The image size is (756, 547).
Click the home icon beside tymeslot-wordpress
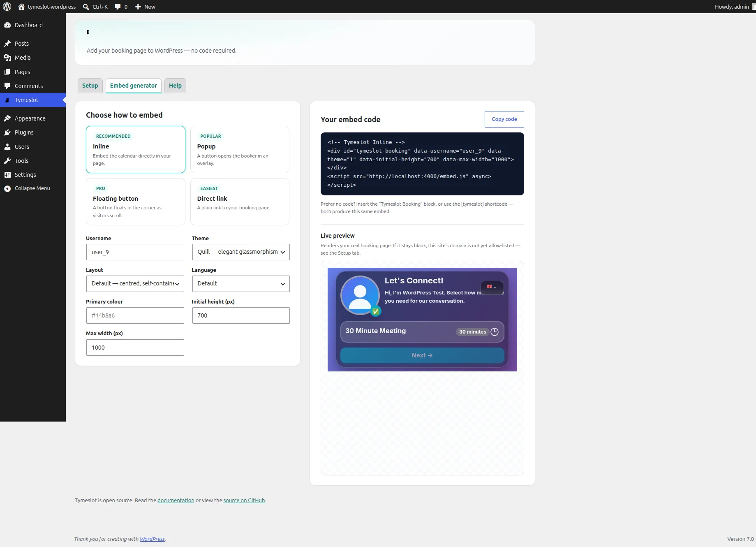[x=21, y=7]
